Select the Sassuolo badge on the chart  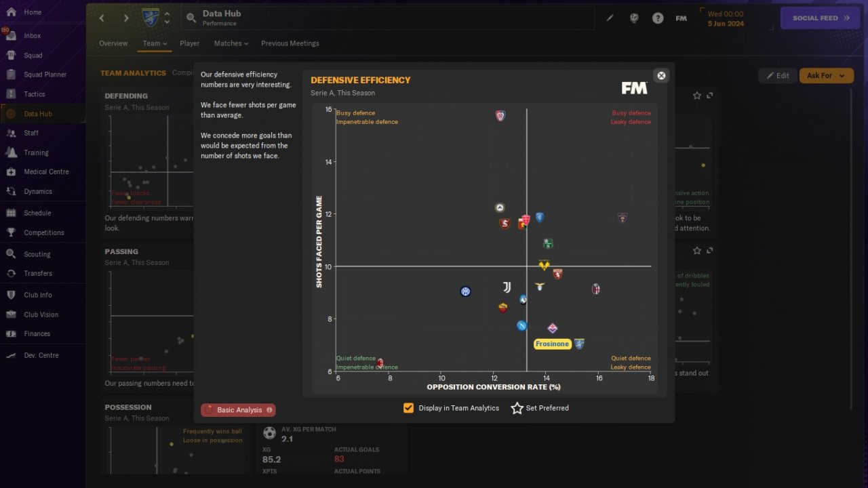coord(548,243)
